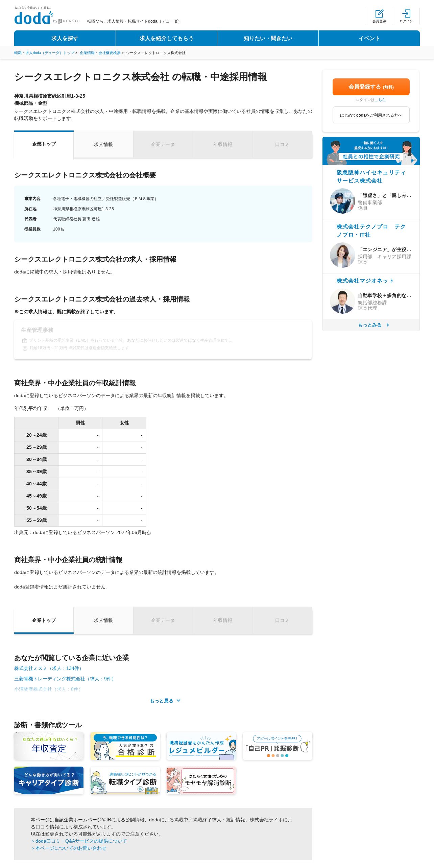The height and width of the screenshot is (868, 434).
Task: Open キャリアタイプ診断 tool banner
Action: point(49,780)
